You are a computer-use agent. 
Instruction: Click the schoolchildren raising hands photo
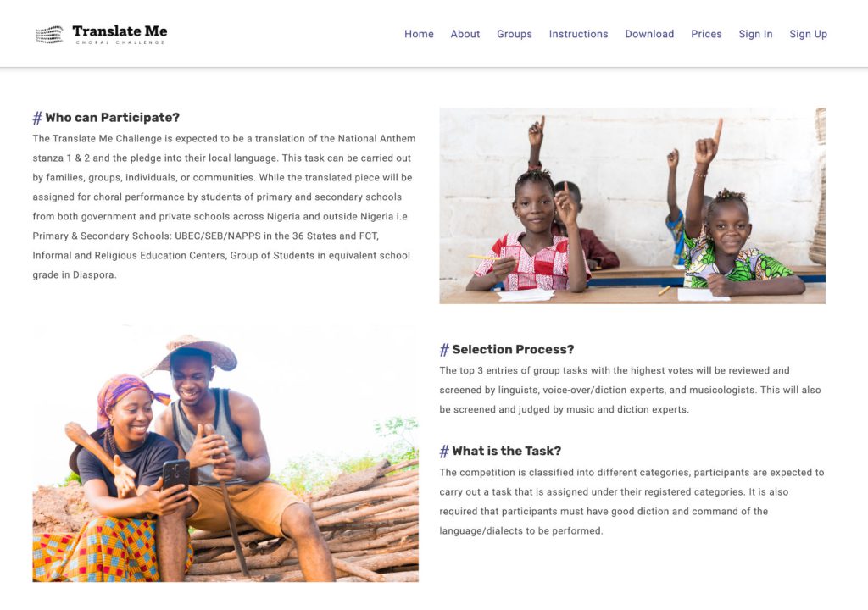coord(632,205)
